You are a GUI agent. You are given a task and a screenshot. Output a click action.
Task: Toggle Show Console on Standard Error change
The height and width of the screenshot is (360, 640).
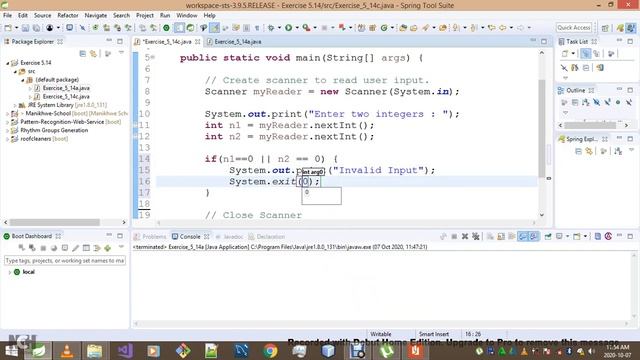533,236
